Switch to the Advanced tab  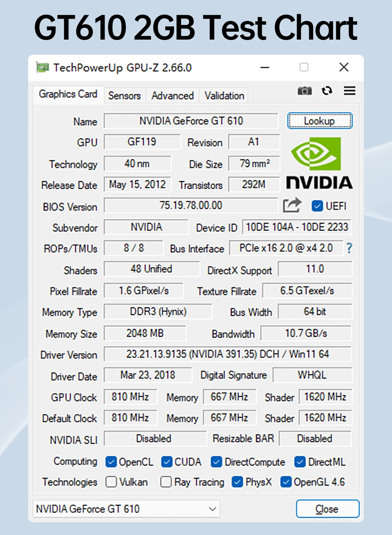tap(173, 96)
